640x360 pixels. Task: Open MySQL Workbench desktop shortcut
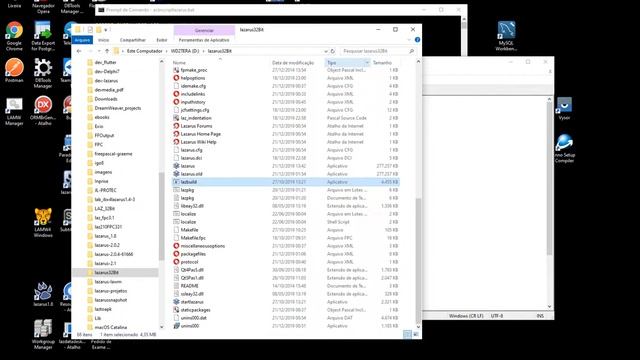pos(506,36)
